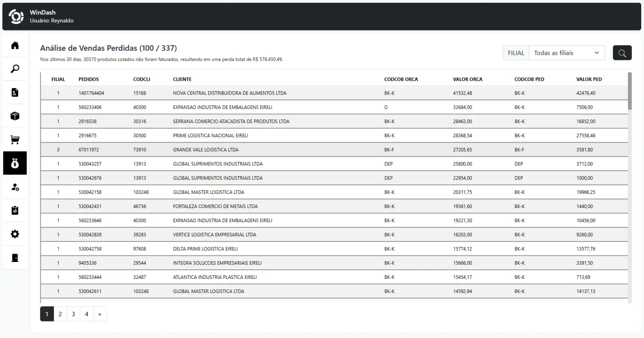Image resolution: width=644 pixels, height=338 pixels.
Task: Select the box products sidebar icon
Action: 15,116
